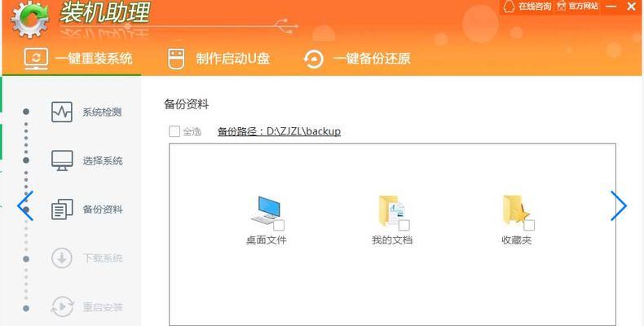Select the 下载系统 download icon
Viewport: 644px width, 326px height.
(x=62, y=258)
